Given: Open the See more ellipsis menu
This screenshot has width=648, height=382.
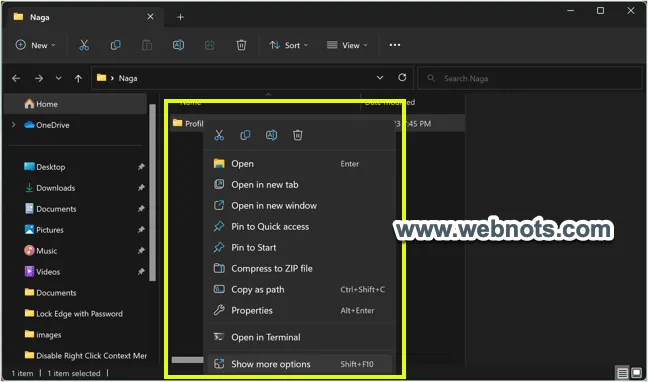Looking at the screenshot, I should point(395,45).
